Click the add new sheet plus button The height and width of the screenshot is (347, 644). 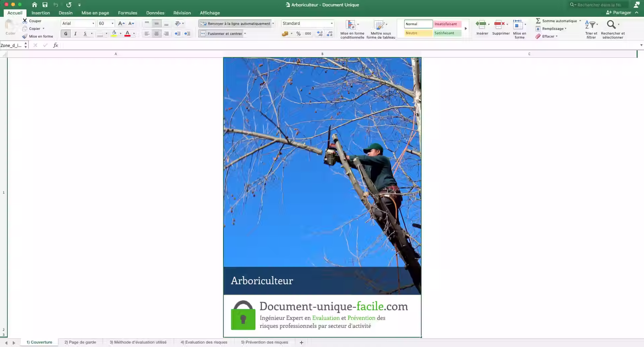coord(301,342)
